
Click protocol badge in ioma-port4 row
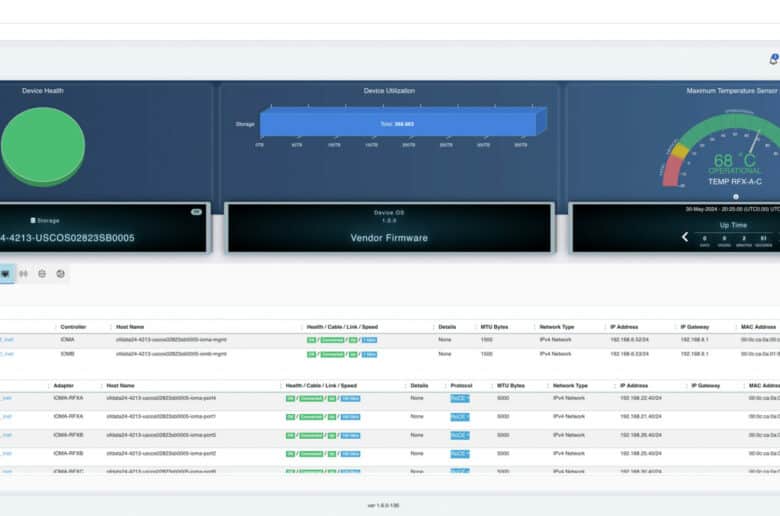(x=460, y=399)
